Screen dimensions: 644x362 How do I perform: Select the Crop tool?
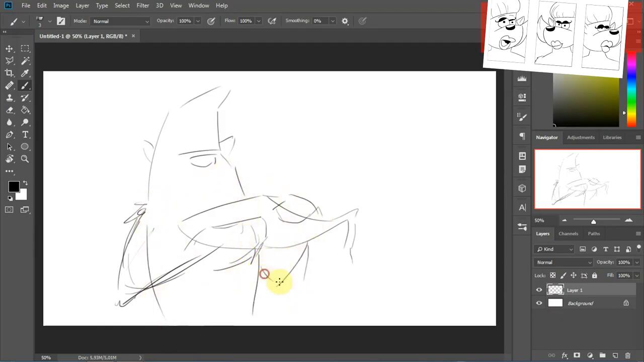(x=9, y=73)
